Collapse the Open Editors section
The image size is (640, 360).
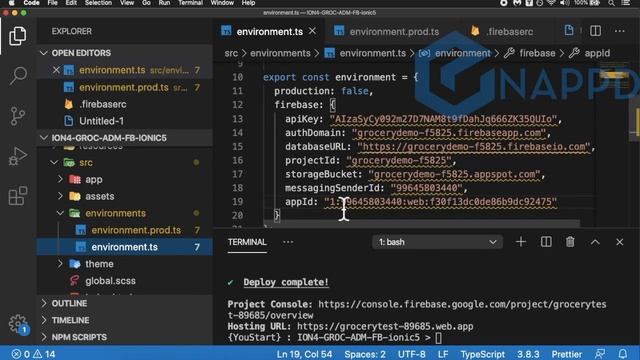tap(44, 53)
